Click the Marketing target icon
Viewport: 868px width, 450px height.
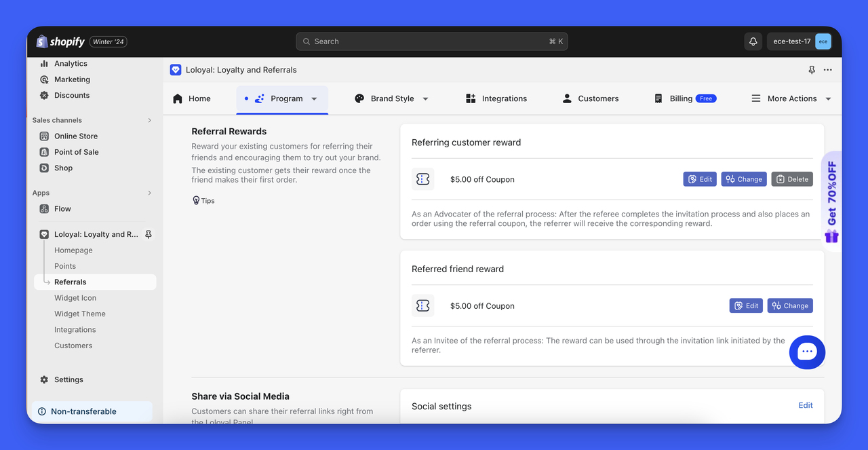coord(44,79)
